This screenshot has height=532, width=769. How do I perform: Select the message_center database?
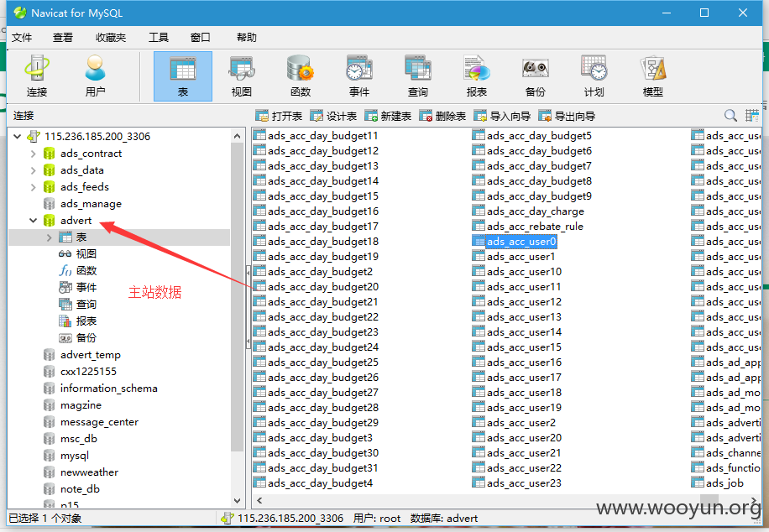tap(99, 422)
